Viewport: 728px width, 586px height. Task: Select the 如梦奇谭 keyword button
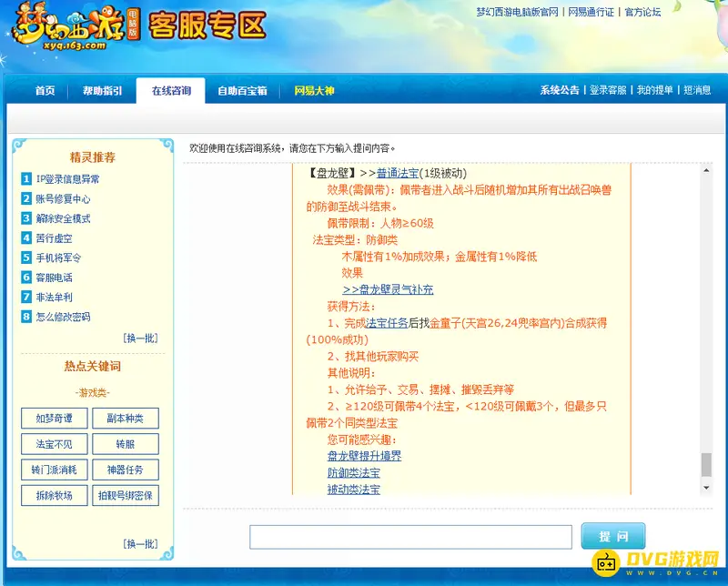pos(55,419)
